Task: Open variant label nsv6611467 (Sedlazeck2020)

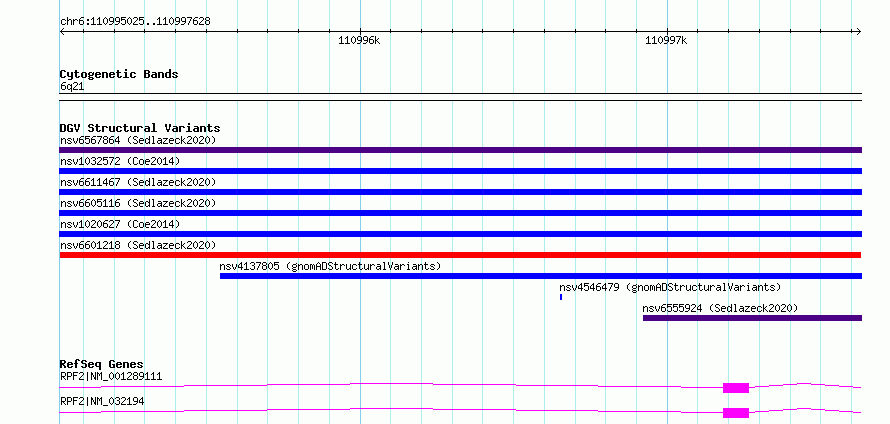Action: click(138, 182)
